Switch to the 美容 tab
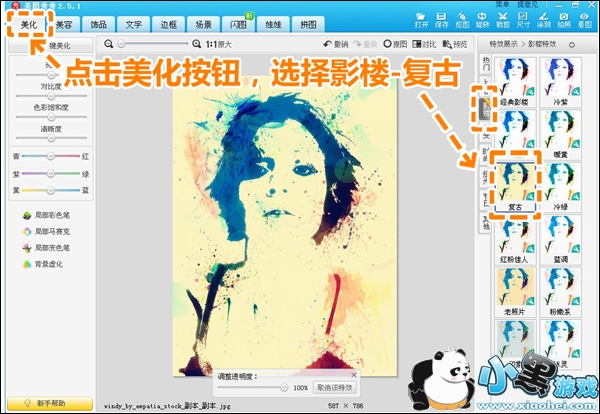600x414 pixels. pyautogui.click(x=64, y=25)
